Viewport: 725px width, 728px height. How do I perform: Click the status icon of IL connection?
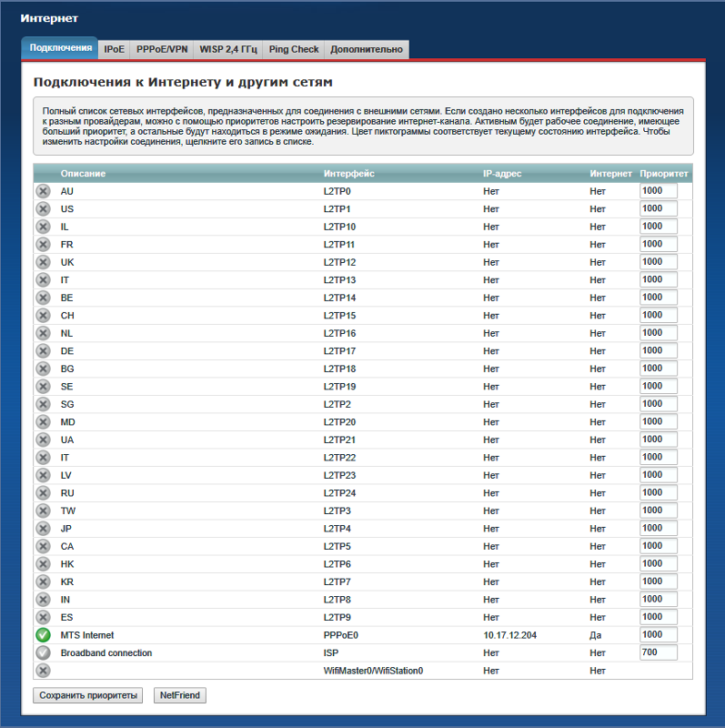coord(43,227)
